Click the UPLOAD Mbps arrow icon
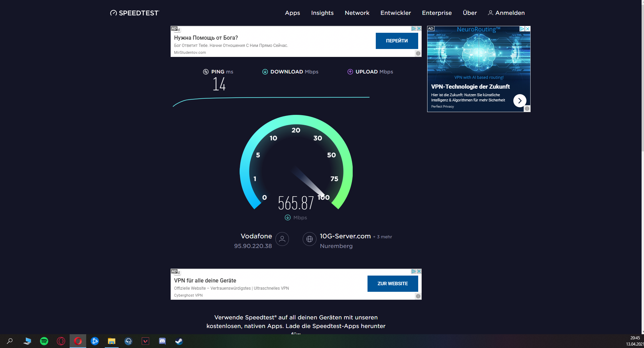Image resolution: width=644 pixels, height=348 pixels. (x=350, y=72)
